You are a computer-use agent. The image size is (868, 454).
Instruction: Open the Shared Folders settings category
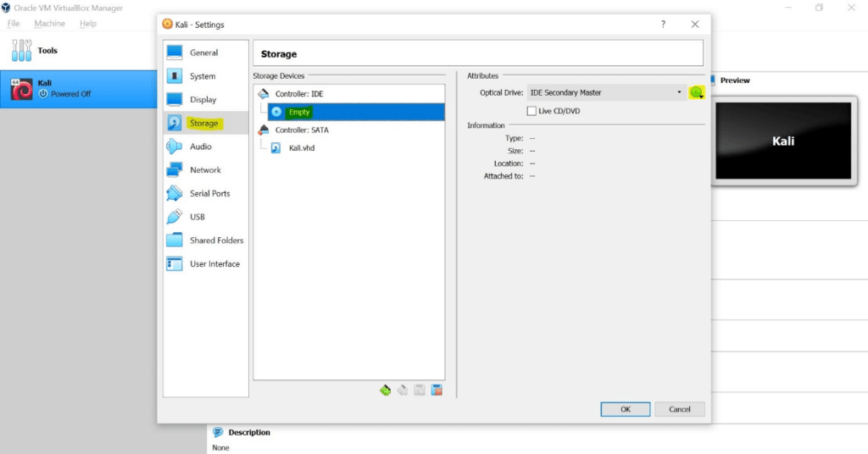point(205,240)
